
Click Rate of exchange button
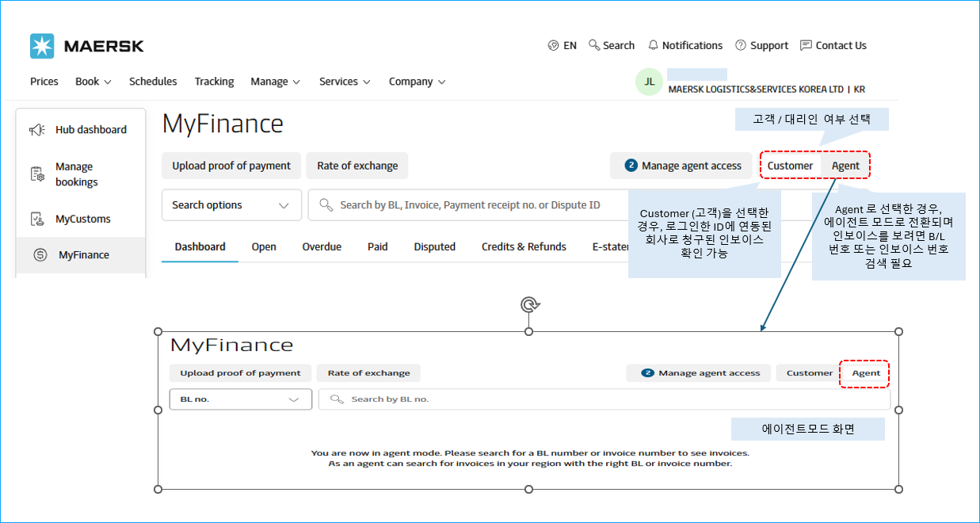pyautogui.click(x=357, y=166)
